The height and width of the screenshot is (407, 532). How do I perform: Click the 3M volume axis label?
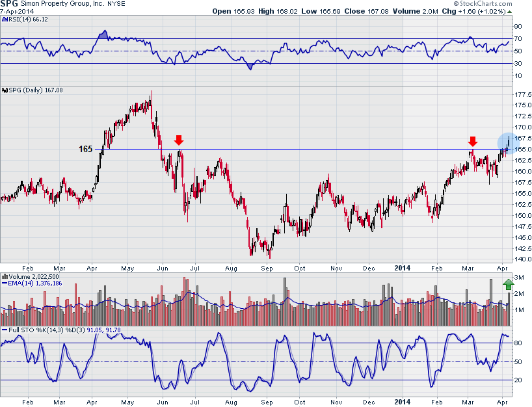pyautogui.click(x=519, y=278)
